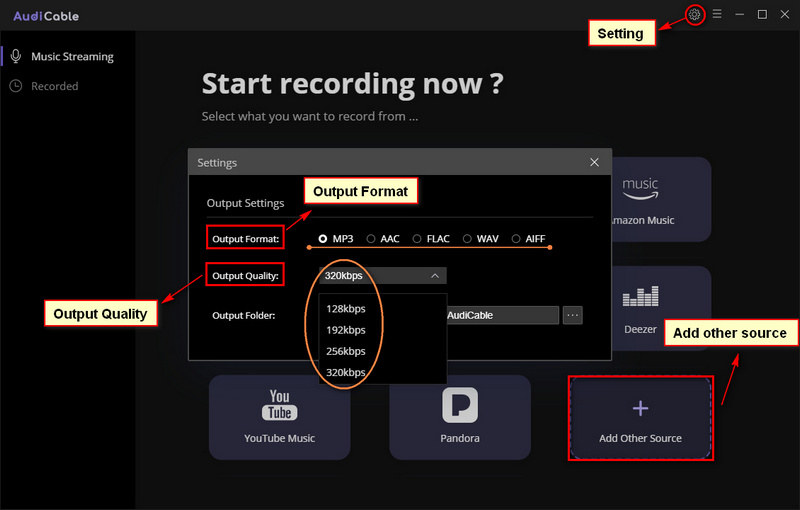Click the Pandora label
The image size is (800, 510).
click(460, 438)
